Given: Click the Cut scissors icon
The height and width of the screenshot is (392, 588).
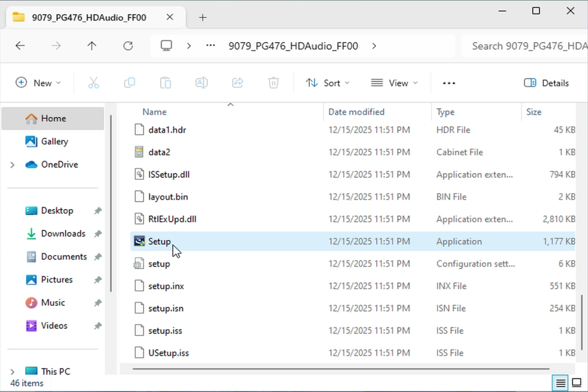Looking at the screenshot, I should 93,83.
